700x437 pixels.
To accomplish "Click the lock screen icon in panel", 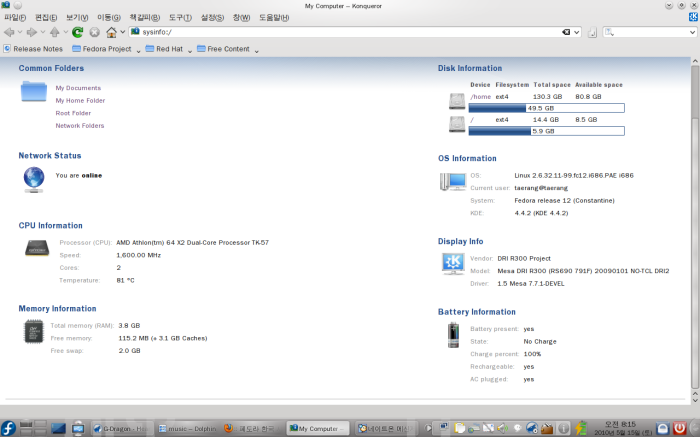I will click(663, 429).
